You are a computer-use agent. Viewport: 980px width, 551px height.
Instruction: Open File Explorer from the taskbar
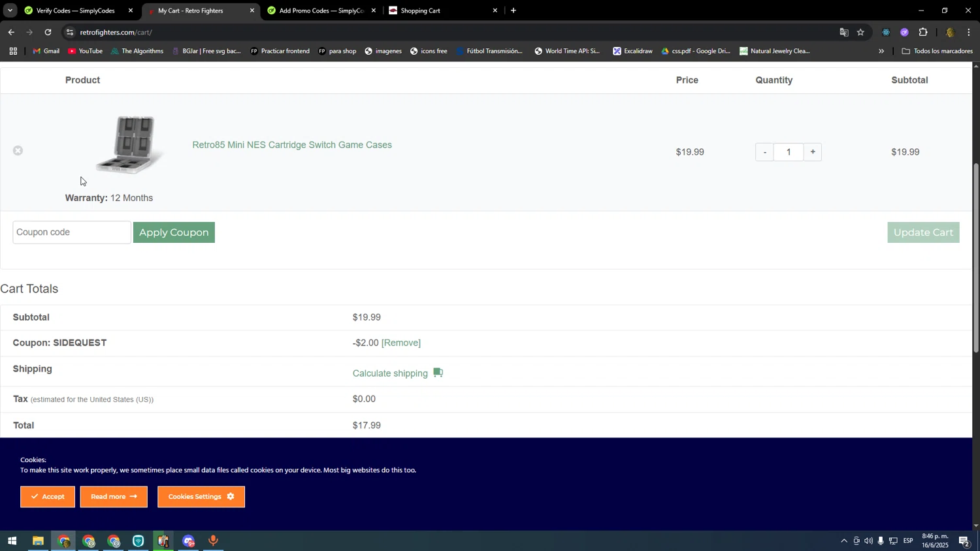[38, 541]
